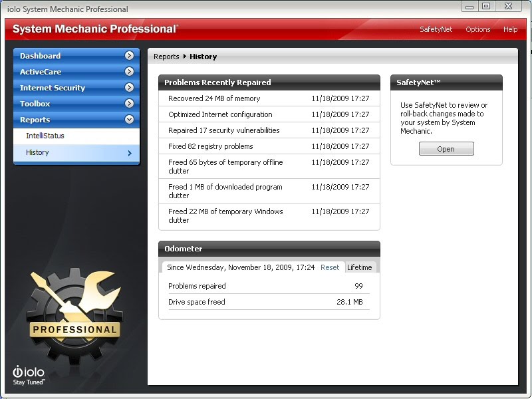Open SafetyNet from the top bar
532x399 pixels.
(436, 29)
